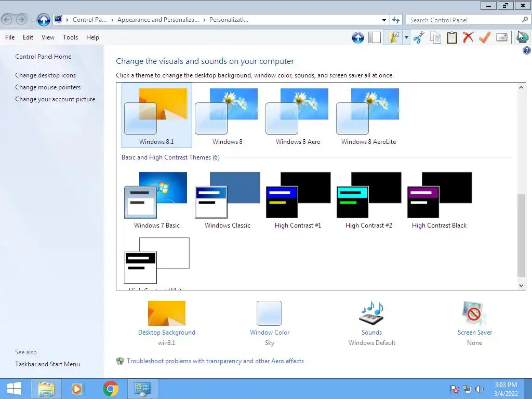This screenshot has height=399, width=532.
Task: Open File Explorer from taskbar
Action: coord(46,389)
